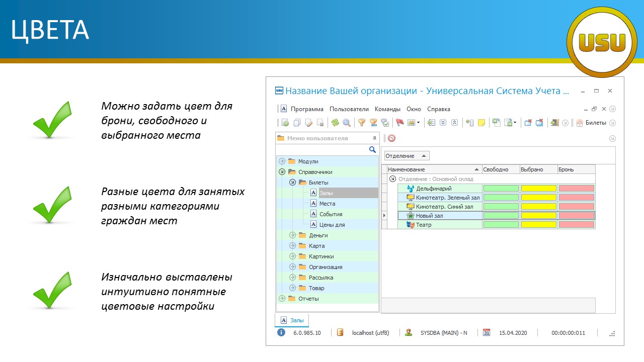Expand the Деньги folder node
This screenshot has height=362, width=644.
click(x=292, y=235)
